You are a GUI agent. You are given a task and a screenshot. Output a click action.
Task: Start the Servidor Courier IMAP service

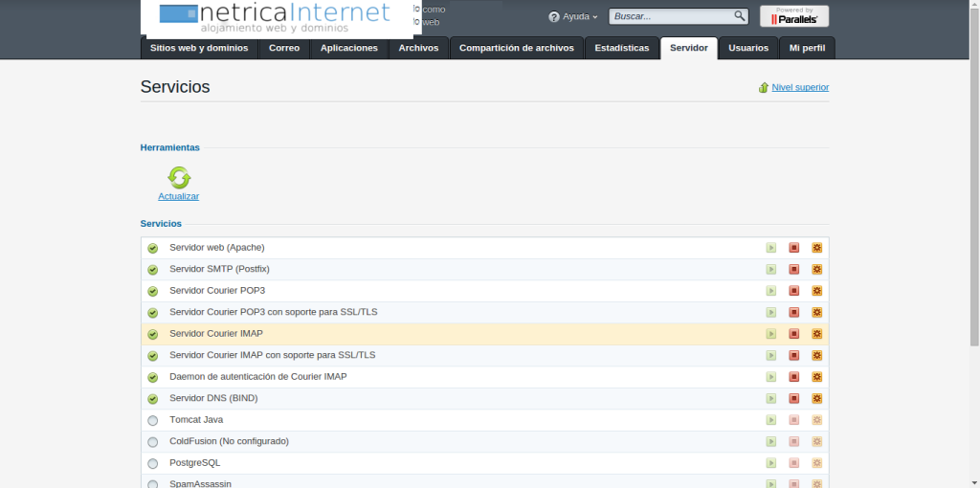[x=770, y=334]
